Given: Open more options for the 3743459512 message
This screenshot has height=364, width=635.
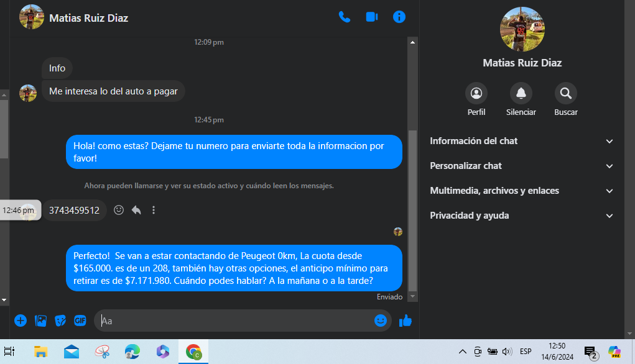Looking at the screenshot, I should click(x=154, y=210).
